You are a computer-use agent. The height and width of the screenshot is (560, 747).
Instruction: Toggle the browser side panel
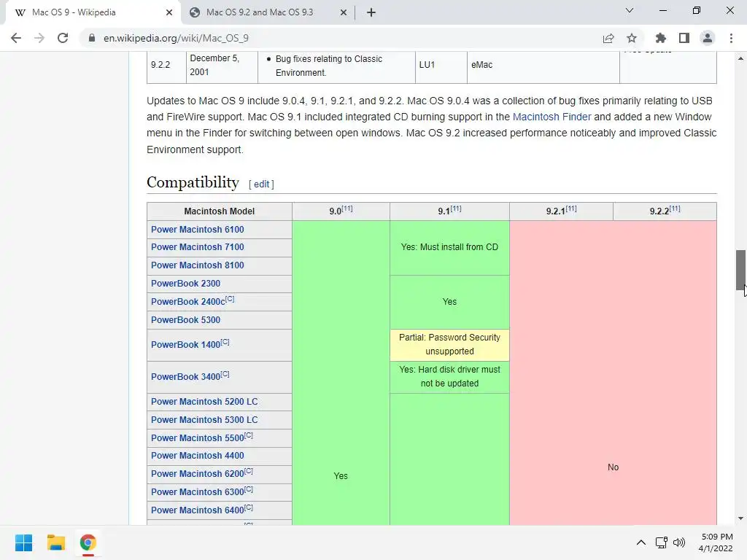684,38
